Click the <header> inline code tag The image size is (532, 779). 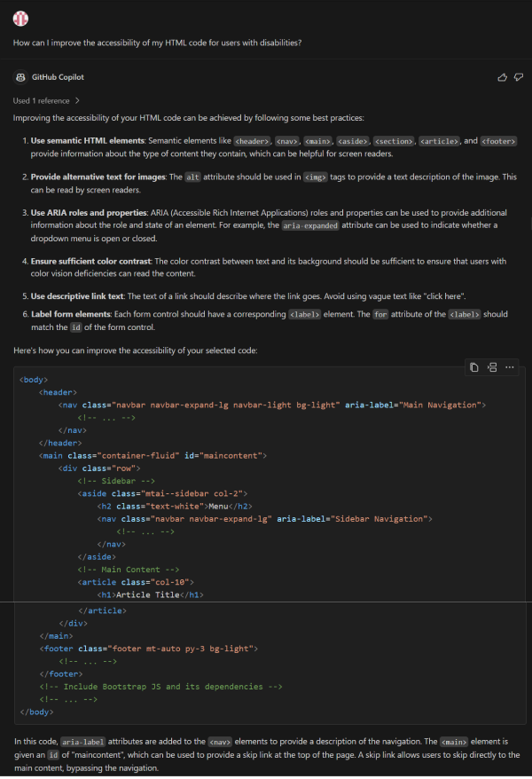coord(252,141)
